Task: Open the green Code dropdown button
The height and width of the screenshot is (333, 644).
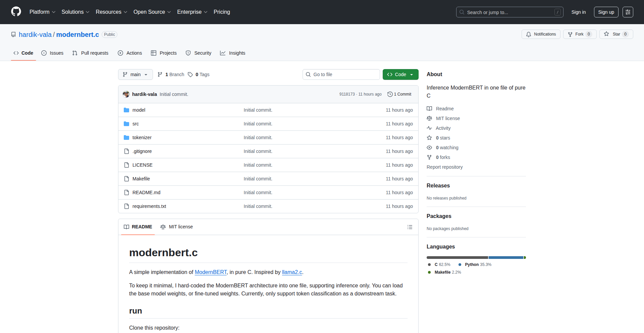Action: [x=400, y=74]
